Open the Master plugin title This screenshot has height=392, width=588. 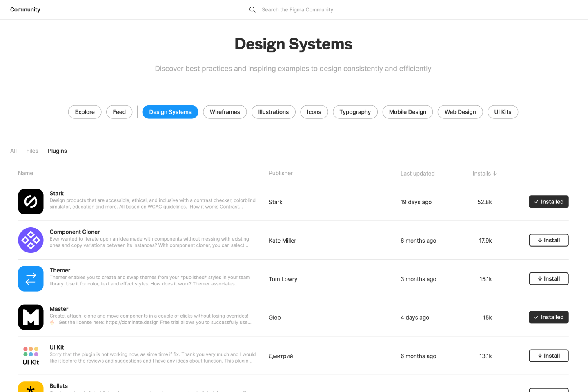tap(59, 309)
